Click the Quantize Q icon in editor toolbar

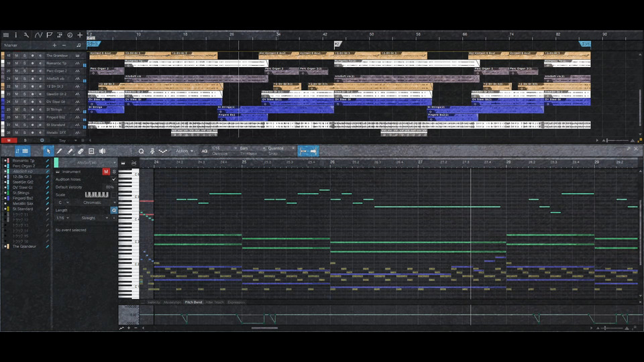click(x=141, y=151)
